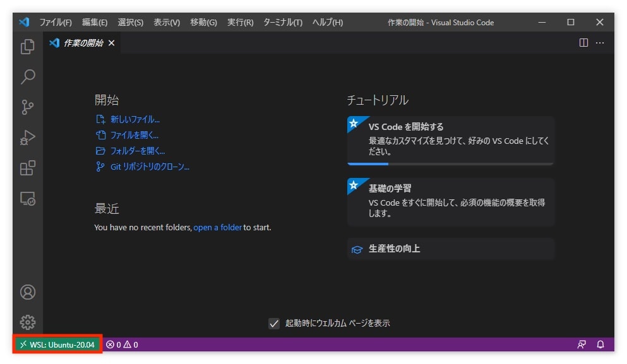Viewport: 627px width, 364px height.
Task: Open the ヘルプ(H) menu
Action: (328, 22)
